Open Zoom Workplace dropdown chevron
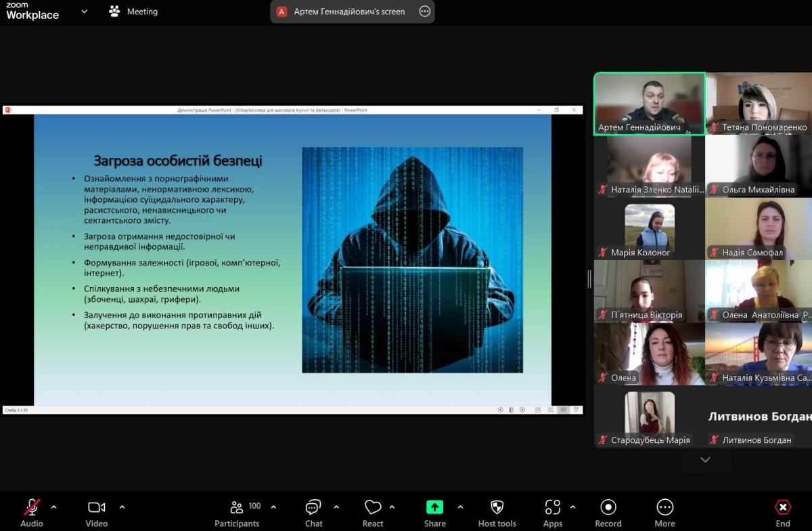 point(84,12)
